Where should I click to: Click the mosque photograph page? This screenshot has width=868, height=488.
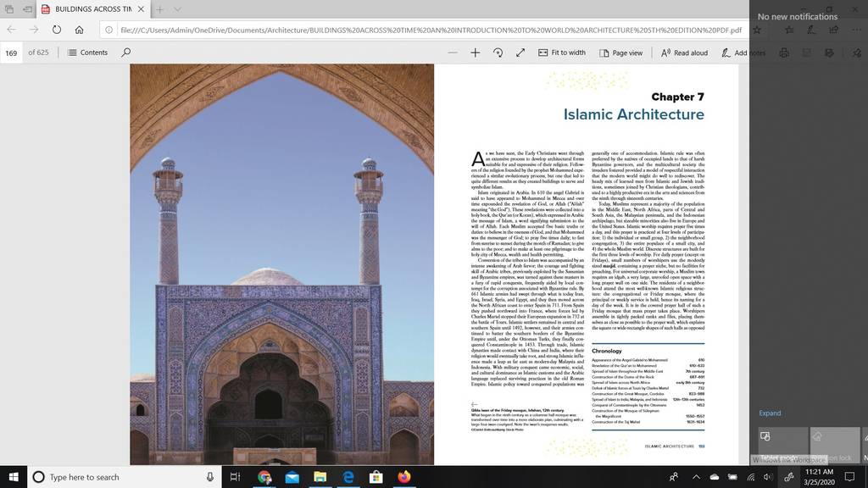[281, 264]
